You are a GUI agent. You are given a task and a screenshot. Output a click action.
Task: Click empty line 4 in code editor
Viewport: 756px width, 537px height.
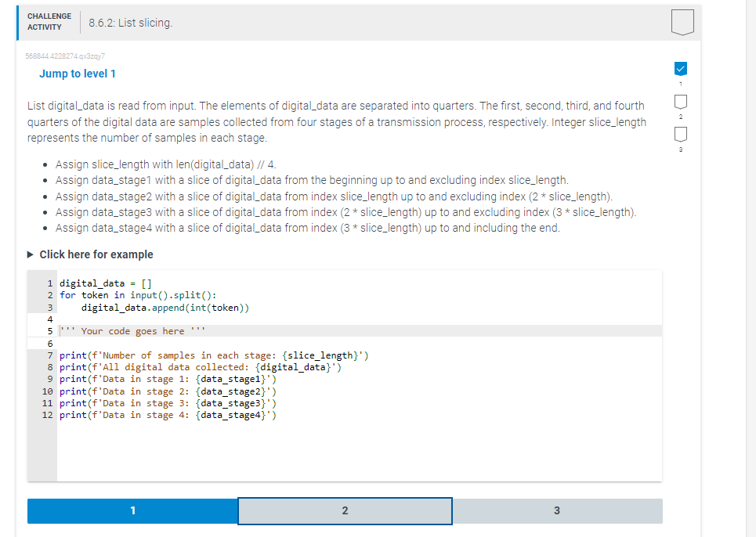(x=359, y=319)
